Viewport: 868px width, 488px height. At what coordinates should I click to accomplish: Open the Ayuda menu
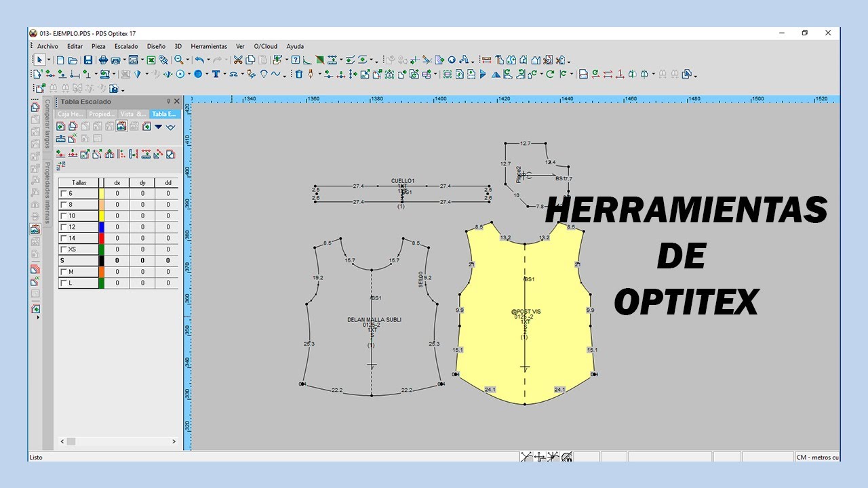295,46
